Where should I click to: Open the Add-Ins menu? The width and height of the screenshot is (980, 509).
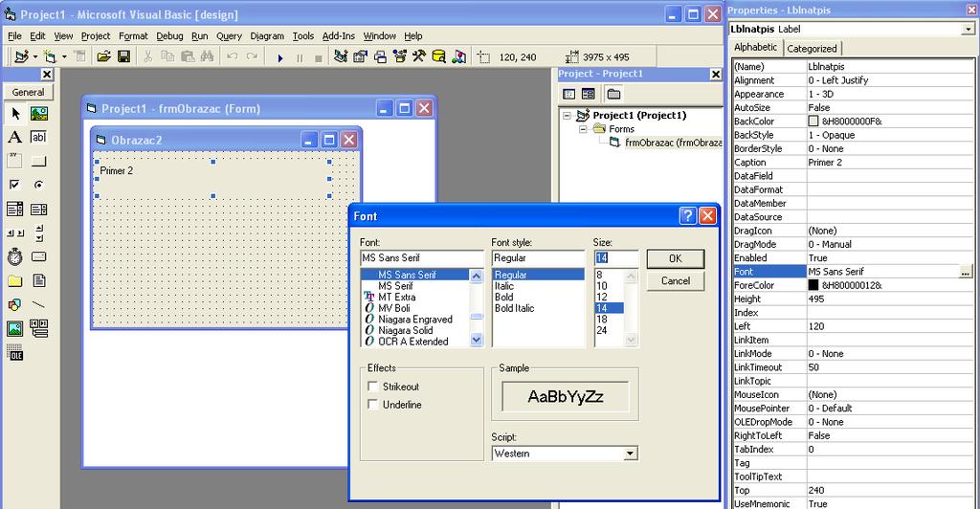[338, 35]
